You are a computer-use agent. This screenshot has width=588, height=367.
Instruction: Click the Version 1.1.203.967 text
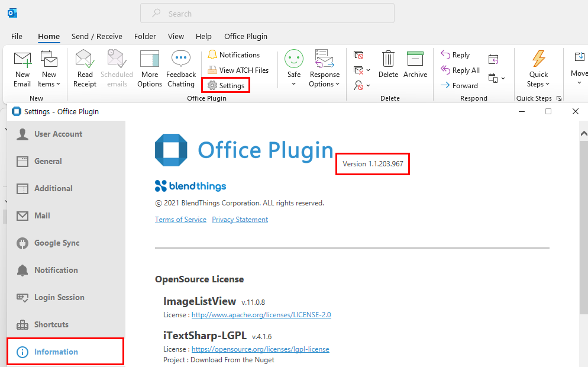pos(373,164)
